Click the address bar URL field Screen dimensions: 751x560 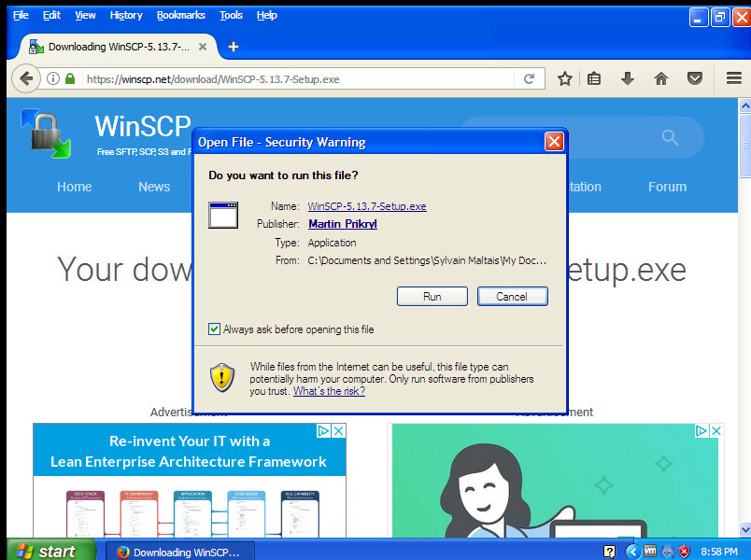click(299, 79)
